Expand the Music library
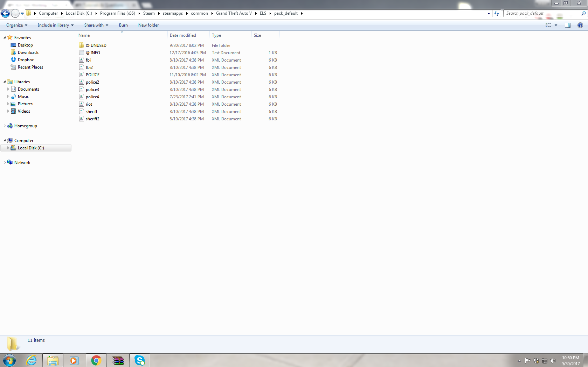Screen dimensions: 588x367 [x=8, y=97]
